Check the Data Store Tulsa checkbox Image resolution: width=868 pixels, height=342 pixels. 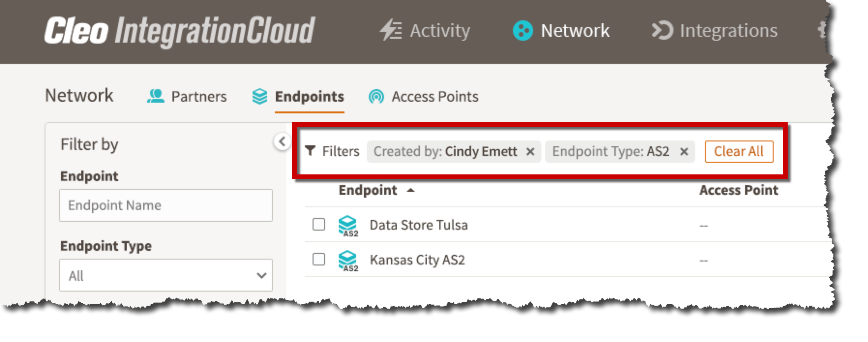click(x=319, y=224)
